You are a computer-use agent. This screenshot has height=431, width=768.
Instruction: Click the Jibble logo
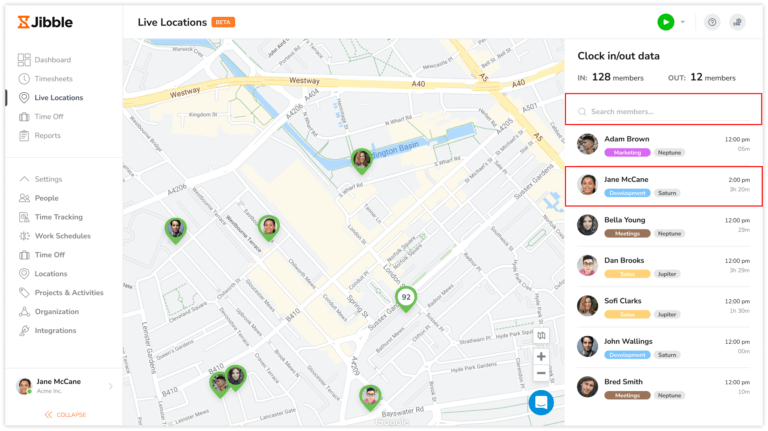click(45, 22)
